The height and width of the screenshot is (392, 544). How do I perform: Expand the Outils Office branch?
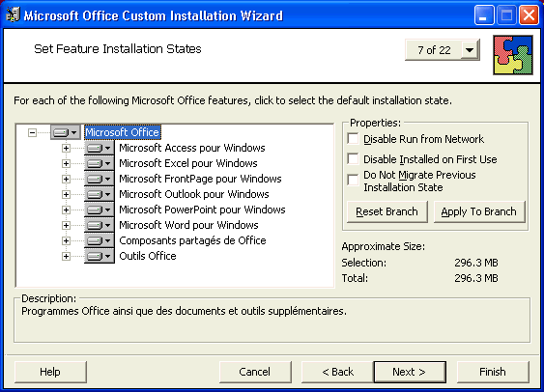pyautogui.click(x=66, y=256)
